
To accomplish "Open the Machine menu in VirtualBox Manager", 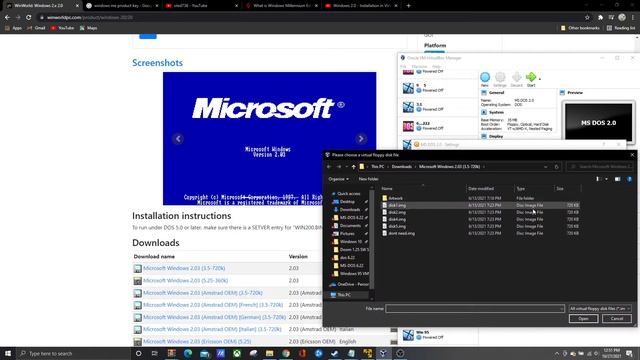I will [419, 66].
